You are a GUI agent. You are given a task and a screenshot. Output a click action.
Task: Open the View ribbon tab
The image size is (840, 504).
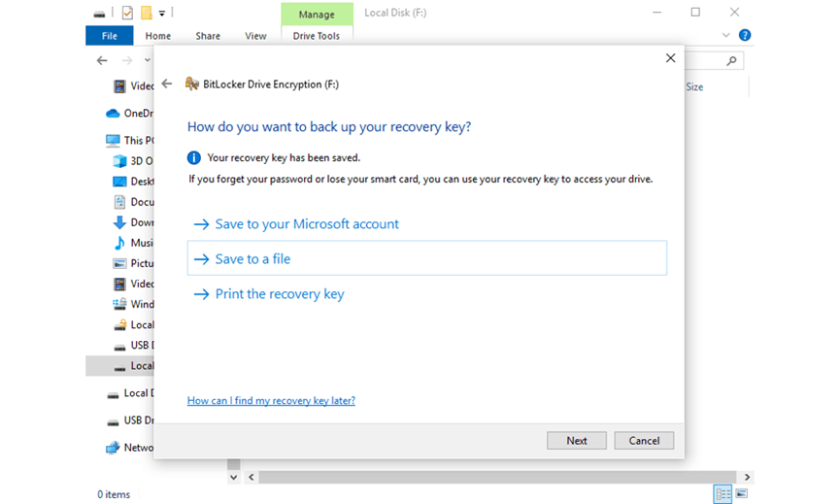(x=255, y=36)
